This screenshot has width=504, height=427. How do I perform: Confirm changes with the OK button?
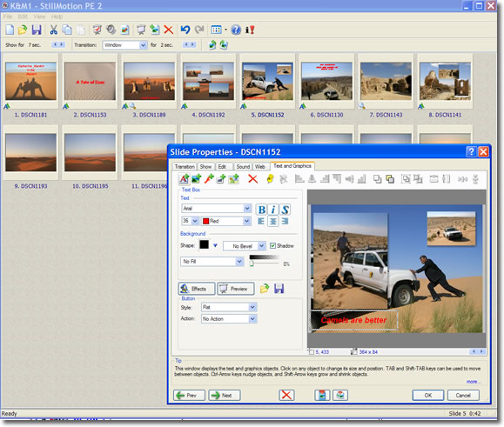(x=428, y=395)
